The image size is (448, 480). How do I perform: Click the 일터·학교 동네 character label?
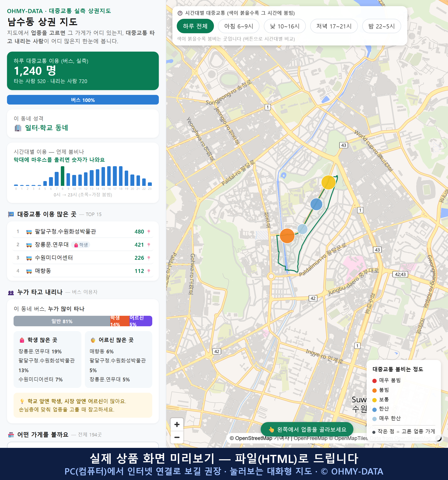click(47, 128)
